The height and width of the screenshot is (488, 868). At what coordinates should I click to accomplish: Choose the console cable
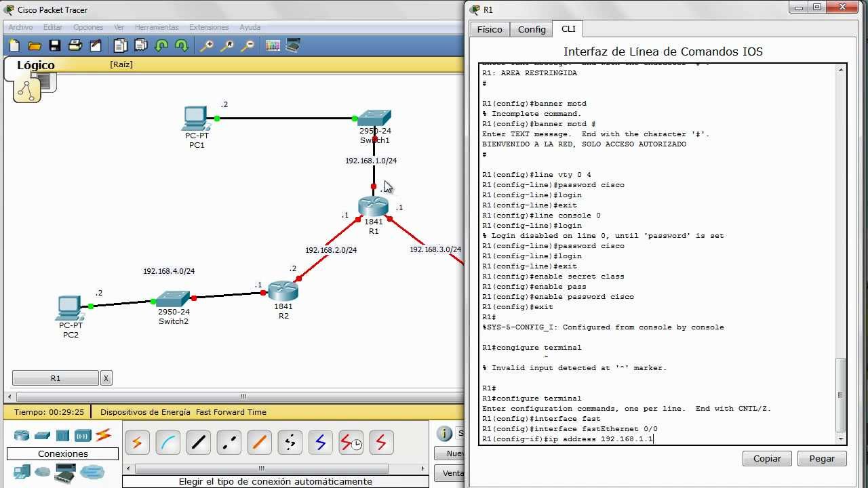point(168,443)
